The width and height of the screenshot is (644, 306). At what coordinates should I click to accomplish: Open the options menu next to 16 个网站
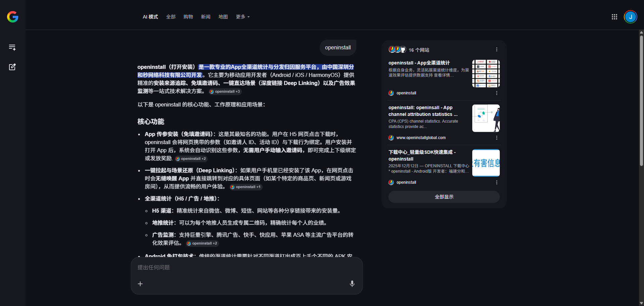(x=497, y=49)
